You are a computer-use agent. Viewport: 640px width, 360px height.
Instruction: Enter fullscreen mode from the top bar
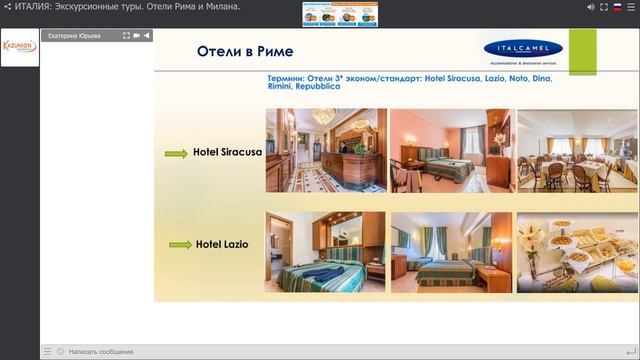[x=604, y=7]
